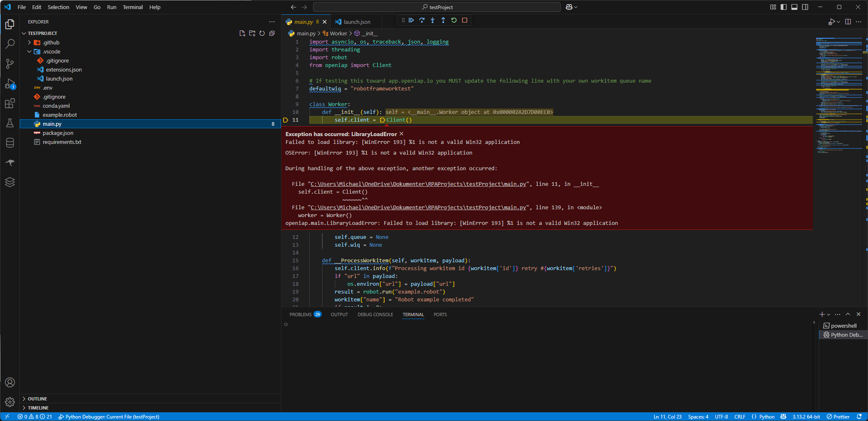
Task: Open the Extensions view
Action: 10,103
